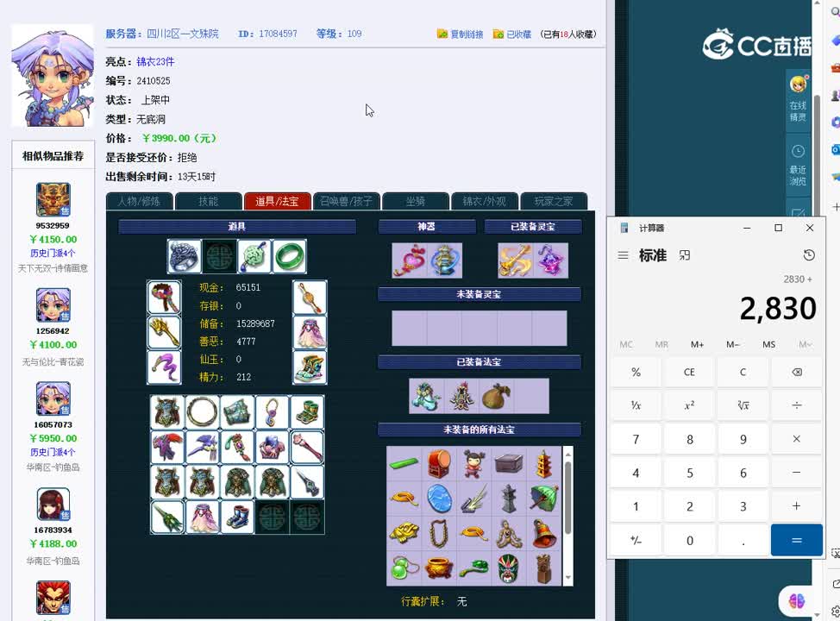This screenshot has height=621, width=840.
Task: Open 最近浏览 recent history sidebar icon
Action: tap(799, 165)
